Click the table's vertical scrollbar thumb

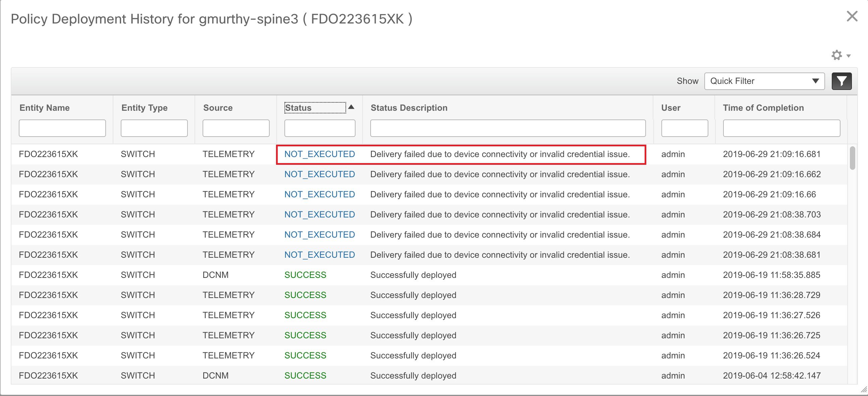point(853,158)
